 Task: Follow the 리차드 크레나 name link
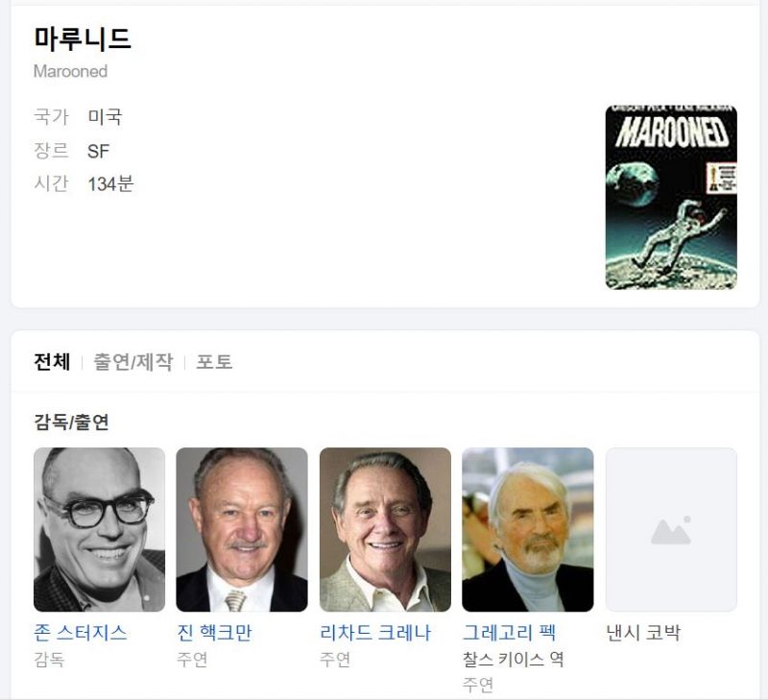pos(375,633)
